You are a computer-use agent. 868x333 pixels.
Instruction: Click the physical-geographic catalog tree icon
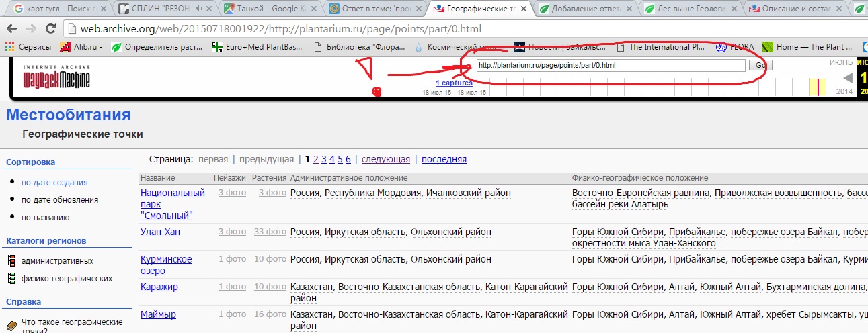click(x=11, y=278)
